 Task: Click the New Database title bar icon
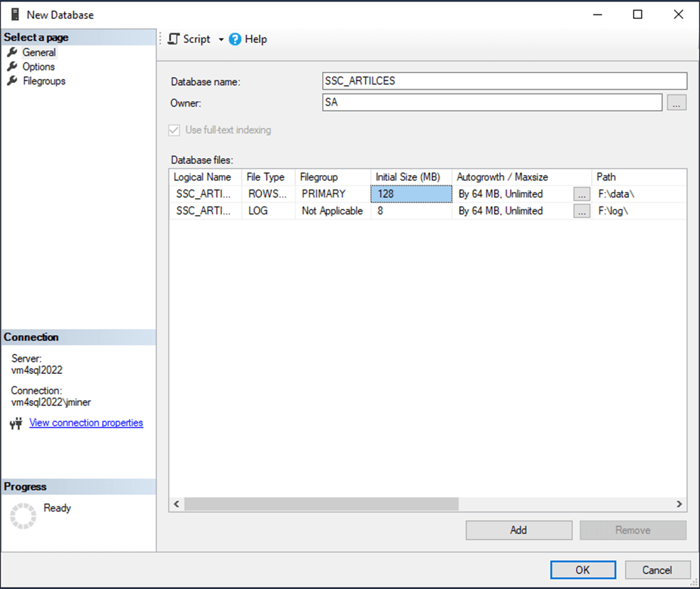(15, 14)
